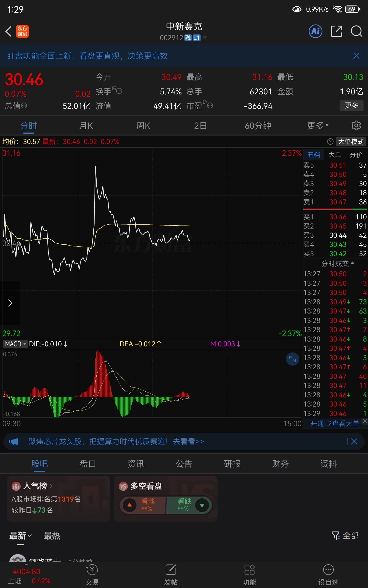Tap the 交易 trade icon

[92, 574]
